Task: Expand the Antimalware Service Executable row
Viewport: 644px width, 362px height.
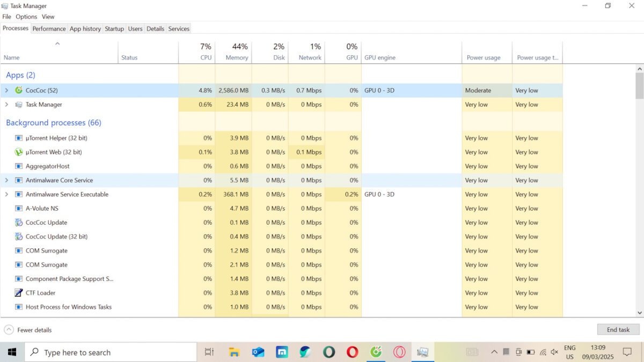Action: [6, 194]
